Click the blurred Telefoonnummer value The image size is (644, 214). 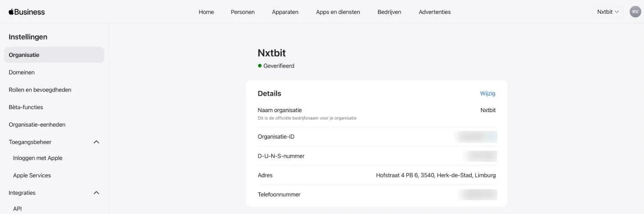click(x=478, y=195)
